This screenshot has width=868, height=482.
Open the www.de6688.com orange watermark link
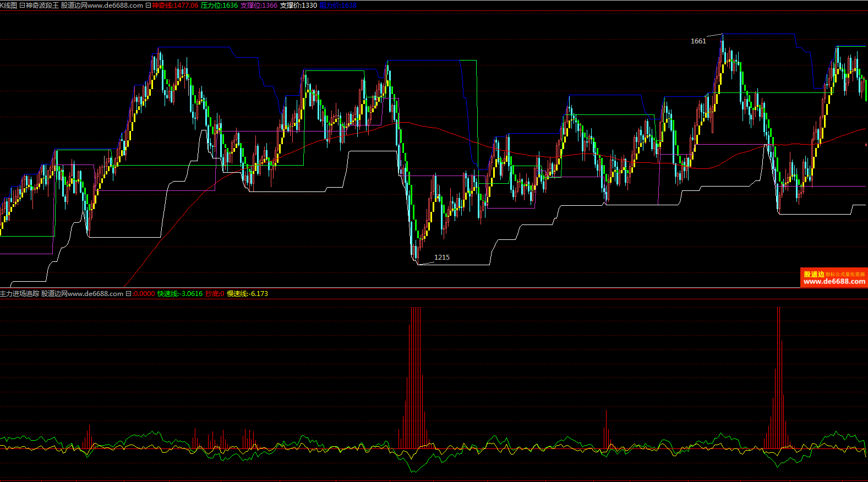(x=834, y=282)
